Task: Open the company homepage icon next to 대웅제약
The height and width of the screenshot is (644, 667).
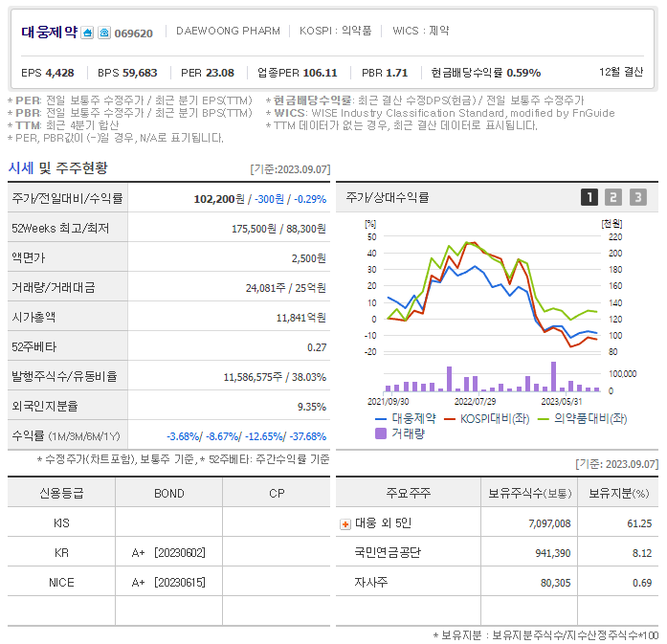Action: click(x=87, y=33)
